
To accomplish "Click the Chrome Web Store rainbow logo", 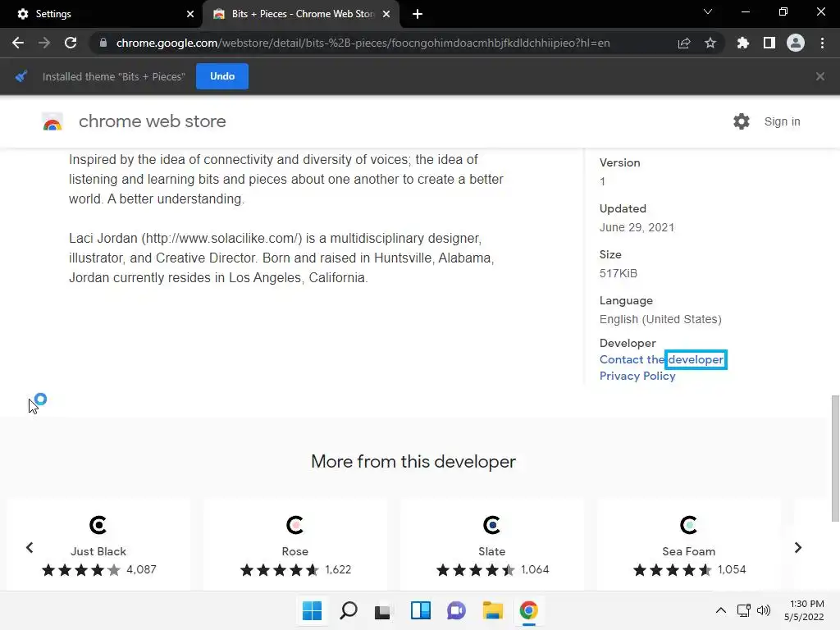I will point(52,121).
